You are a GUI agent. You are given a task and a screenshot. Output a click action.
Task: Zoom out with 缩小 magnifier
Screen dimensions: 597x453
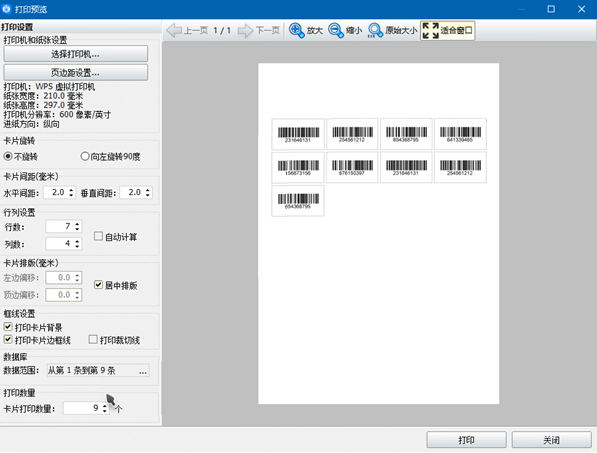pyautogui.click(x=345, y=30)
